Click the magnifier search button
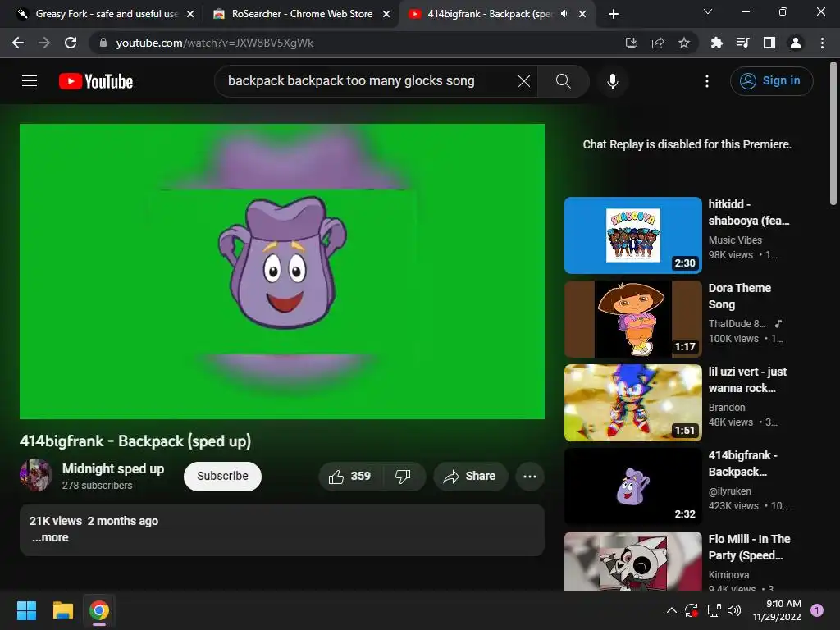The width and height of the screenshot is (840, 630). (x=563, y=81)
